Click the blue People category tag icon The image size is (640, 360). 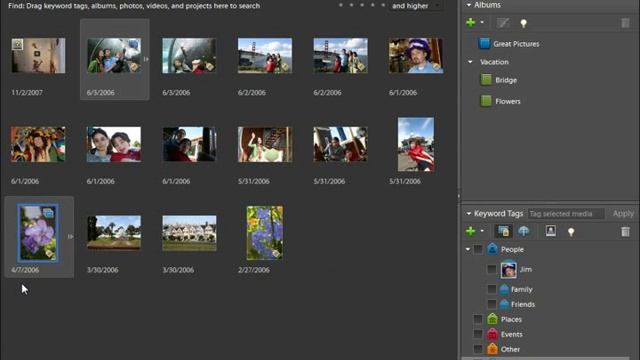click(492, 249)
